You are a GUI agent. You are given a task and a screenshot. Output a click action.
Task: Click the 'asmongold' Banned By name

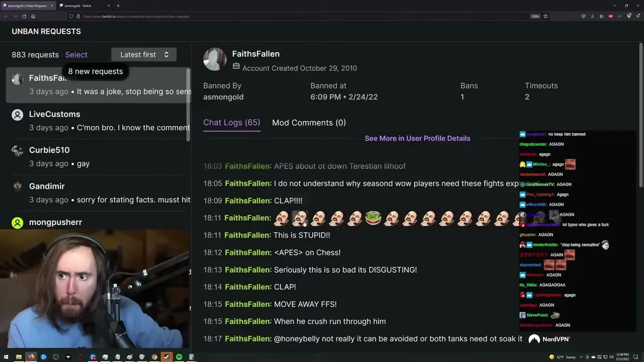click(223, 97)
